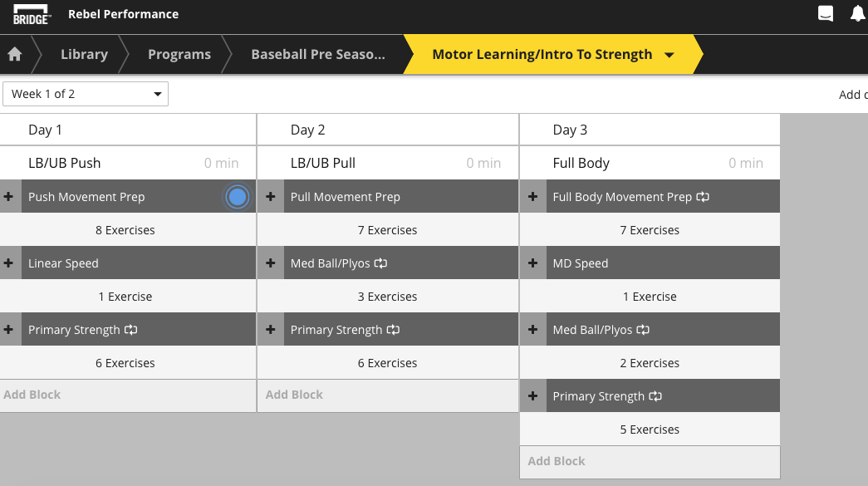The image size is (868, 486).
Task: Click the LB/UB Pull workout name field
Action: tap(323, 163)
